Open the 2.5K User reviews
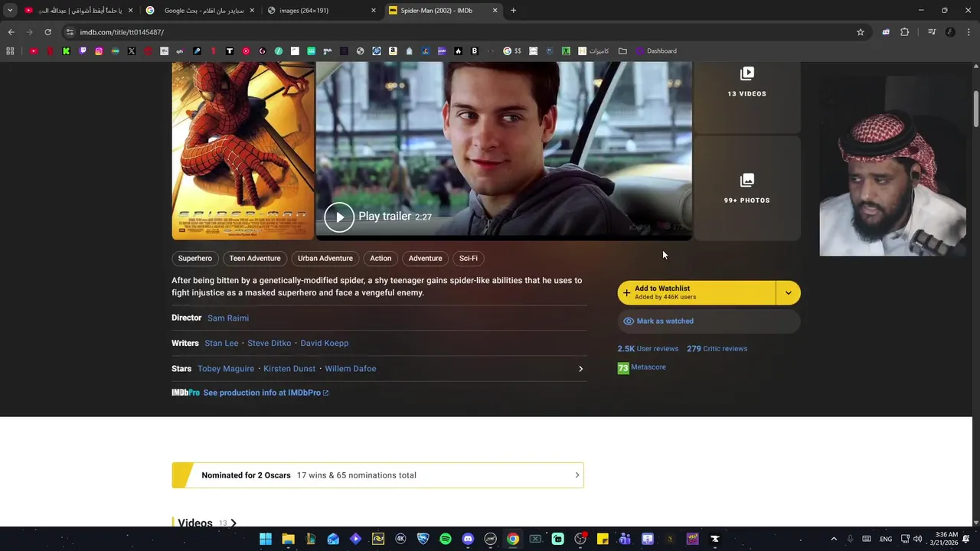980x551 pixels. click(x=648, y=349)
